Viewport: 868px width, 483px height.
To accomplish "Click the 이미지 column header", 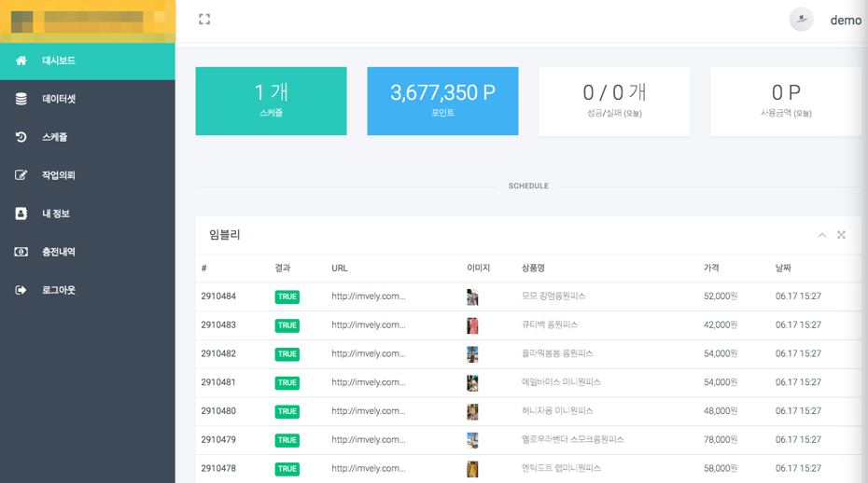I will tap(478, 268).
